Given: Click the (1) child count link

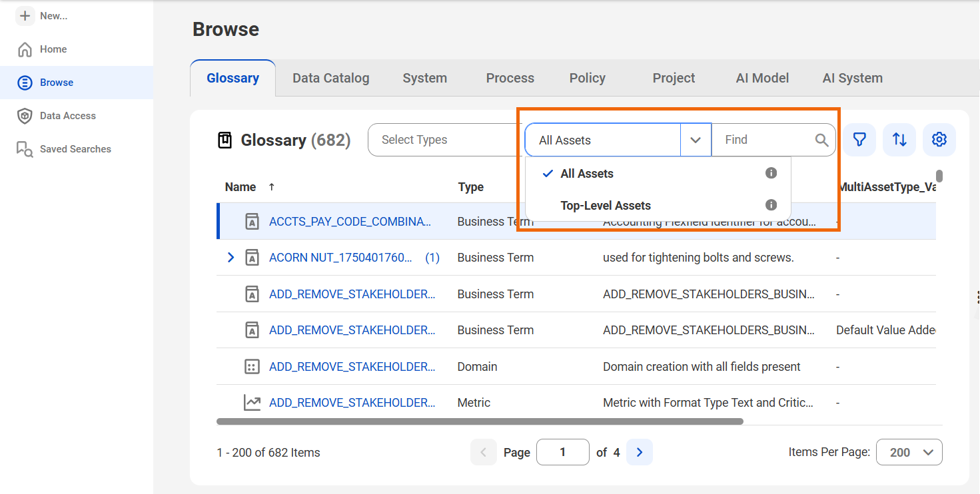Looking at the screenshot, I should pos(432,258).
